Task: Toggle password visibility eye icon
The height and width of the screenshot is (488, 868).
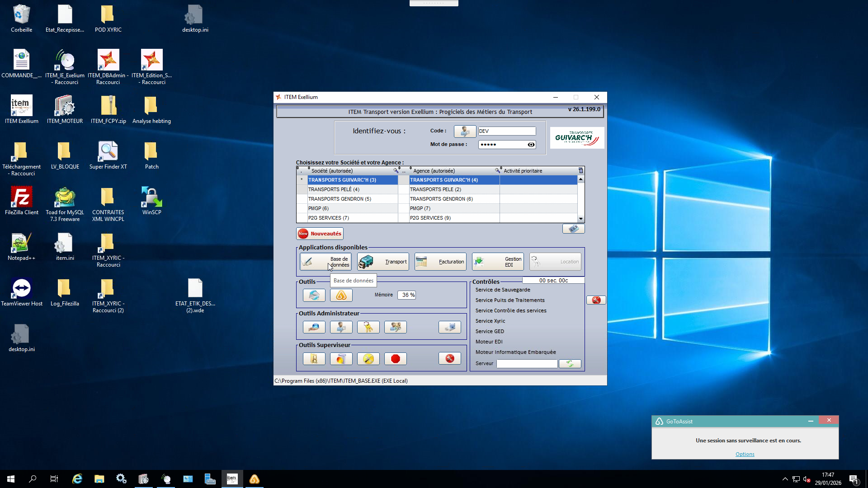Action: pyautogui.click(x=531, y=145)
